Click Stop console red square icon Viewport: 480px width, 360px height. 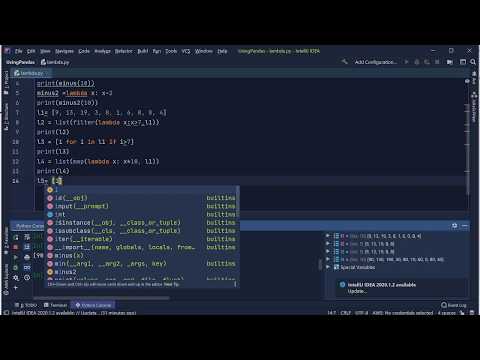pyautogui.click(x=16, y=247)
